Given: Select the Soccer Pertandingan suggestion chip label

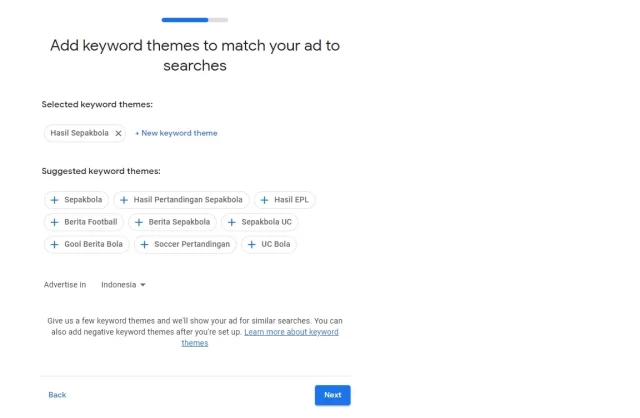Looking at the screenshot, I should tap(192, 244).
